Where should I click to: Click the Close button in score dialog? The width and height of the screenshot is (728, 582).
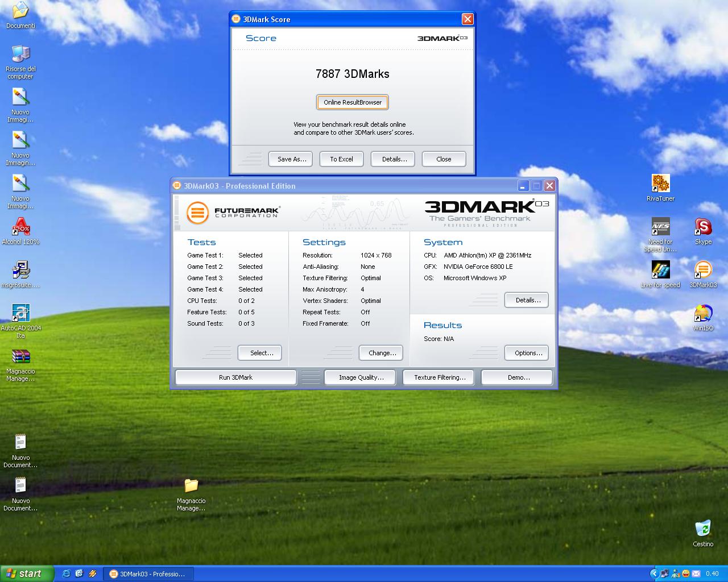[x=444, y=159]
